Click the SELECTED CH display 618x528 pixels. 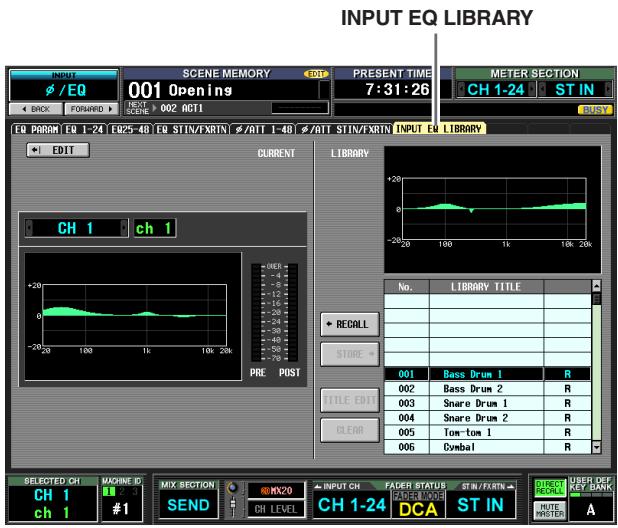pos(52,499)
